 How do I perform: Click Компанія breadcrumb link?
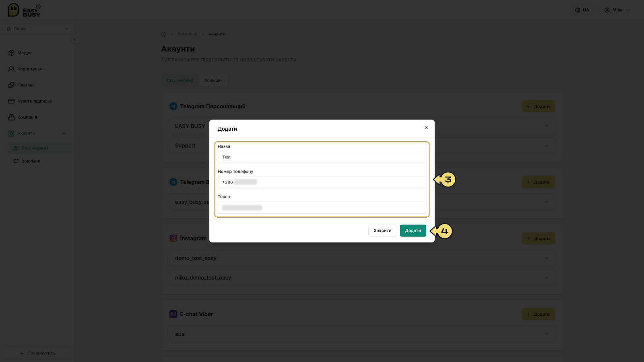(187, 34)
